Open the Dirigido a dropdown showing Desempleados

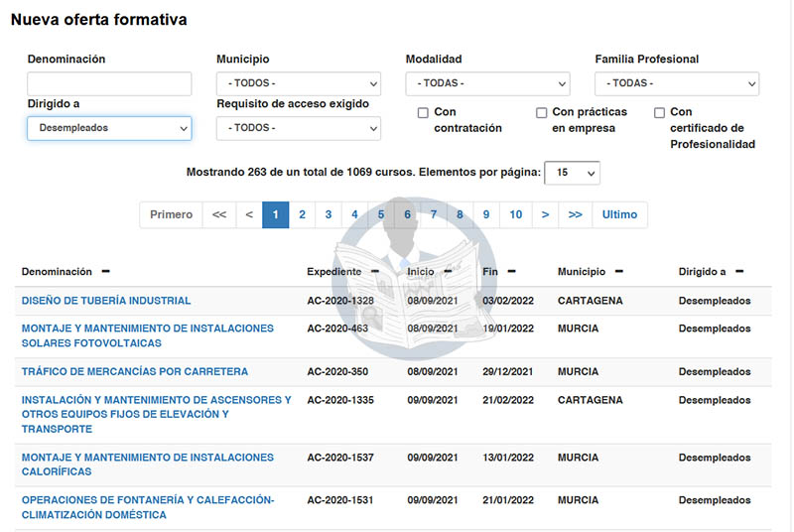coord(109,128)
